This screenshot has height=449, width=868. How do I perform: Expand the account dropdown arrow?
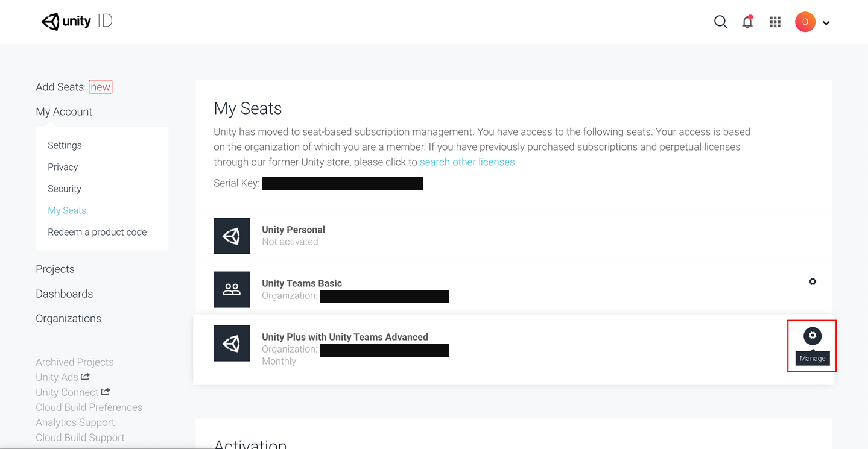[826, 23]
